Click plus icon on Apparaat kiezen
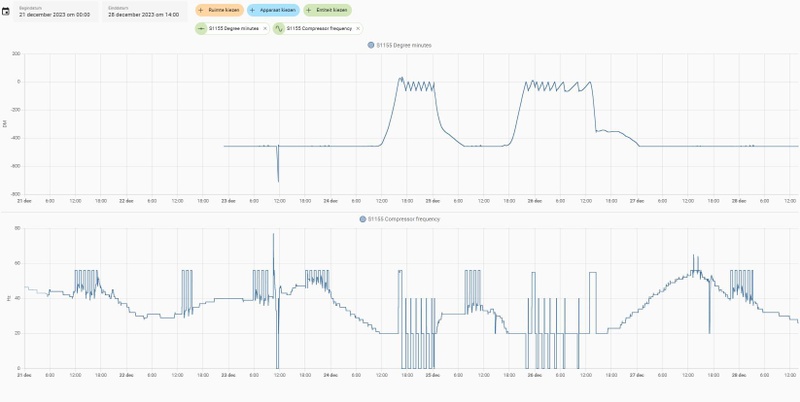 tap(253, 10)
